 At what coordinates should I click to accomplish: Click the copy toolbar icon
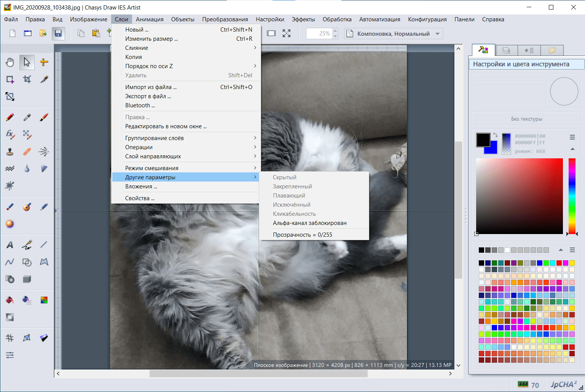(81, 33)
